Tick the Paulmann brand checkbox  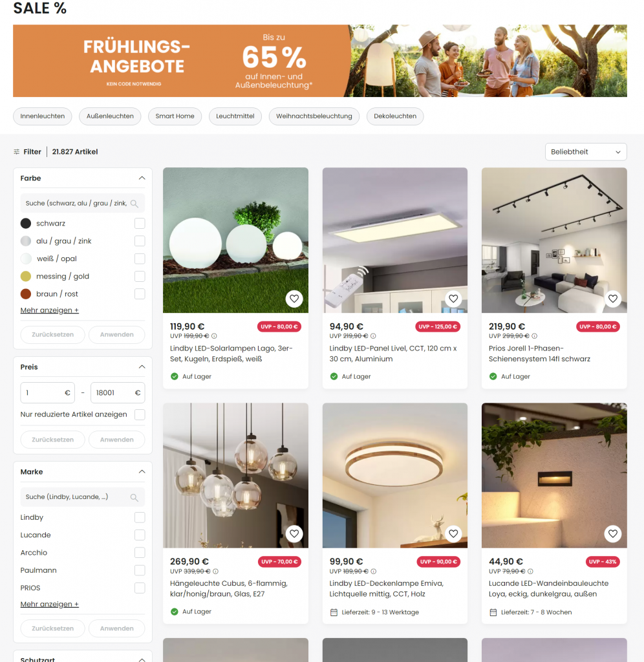pyautogui.click(x=140, y=570)
